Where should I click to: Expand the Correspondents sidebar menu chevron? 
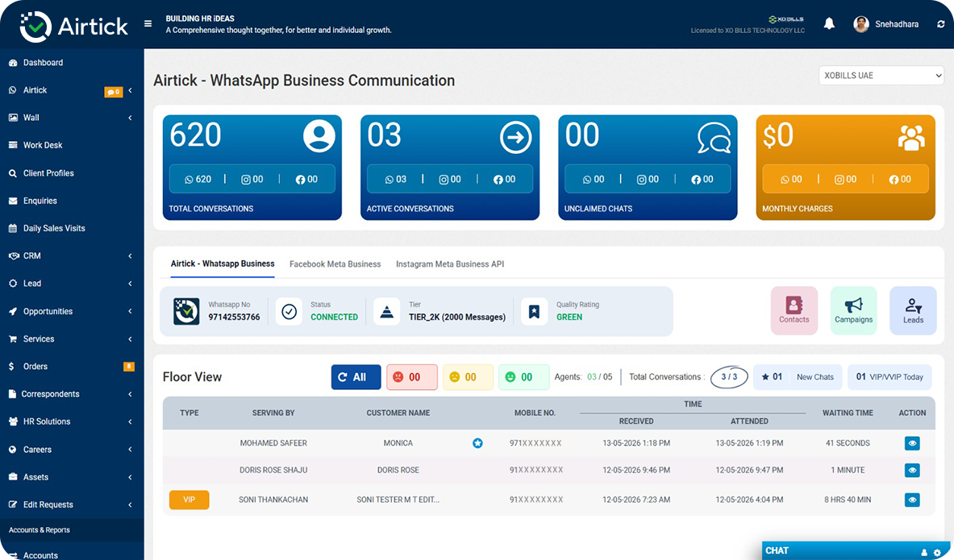tap(130, 395)
